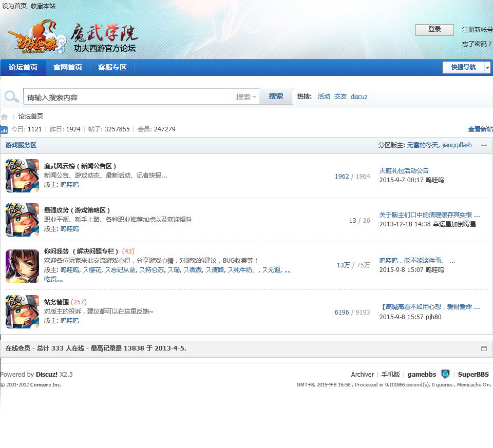Click the 查看新帖 link
Screen dimensions: 493x448
[x=481, y=129]
